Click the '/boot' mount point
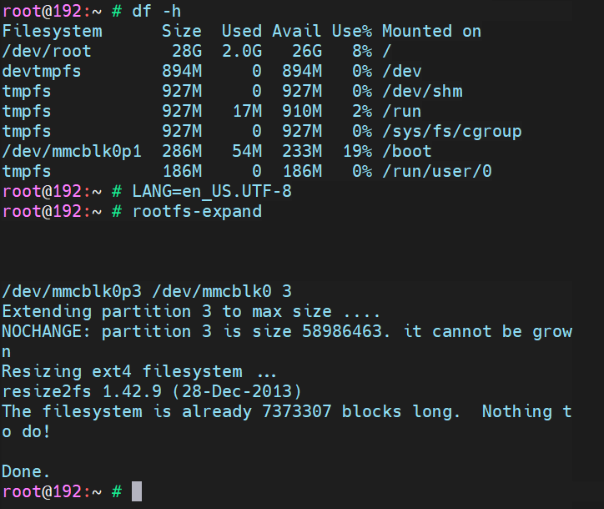Image resolution: width=604 pixels, height=509 pixels. point(407,151)
